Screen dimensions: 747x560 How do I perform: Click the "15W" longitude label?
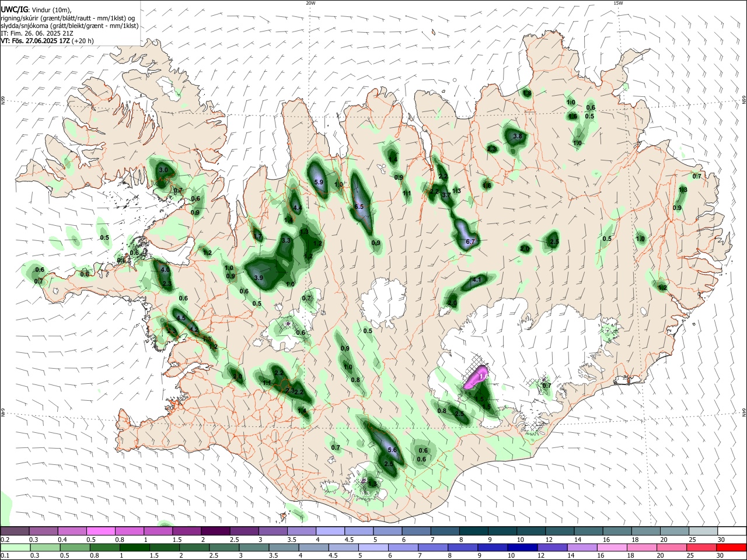(x=618, y=3)
